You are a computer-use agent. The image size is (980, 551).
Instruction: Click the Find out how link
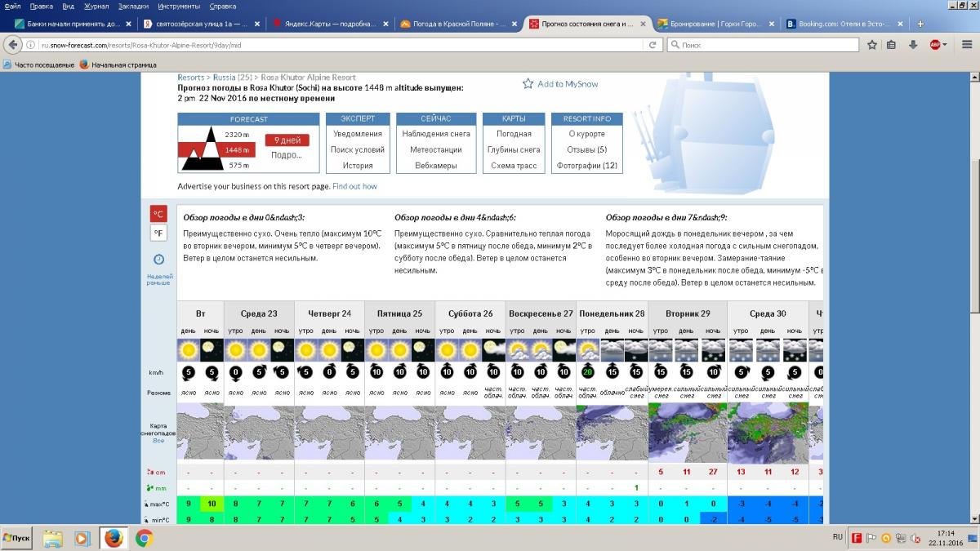coord(354,186)
